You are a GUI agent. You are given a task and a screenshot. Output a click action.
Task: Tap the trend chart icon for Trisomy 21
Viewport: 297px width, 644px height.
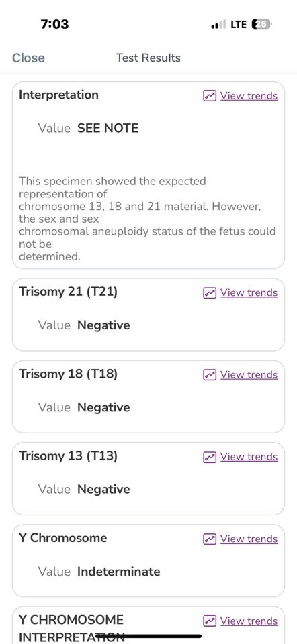point(210,293)
